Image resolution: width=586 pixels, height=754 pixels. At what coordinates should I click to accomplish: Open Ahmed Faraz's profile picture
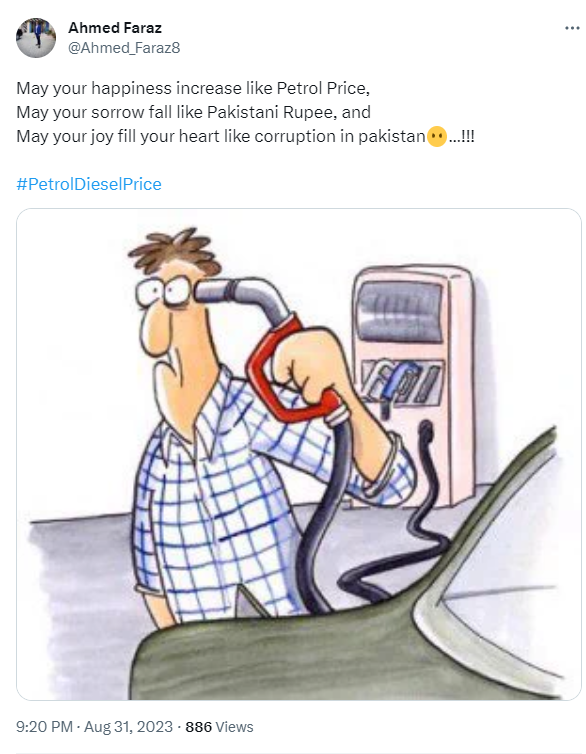36,38
